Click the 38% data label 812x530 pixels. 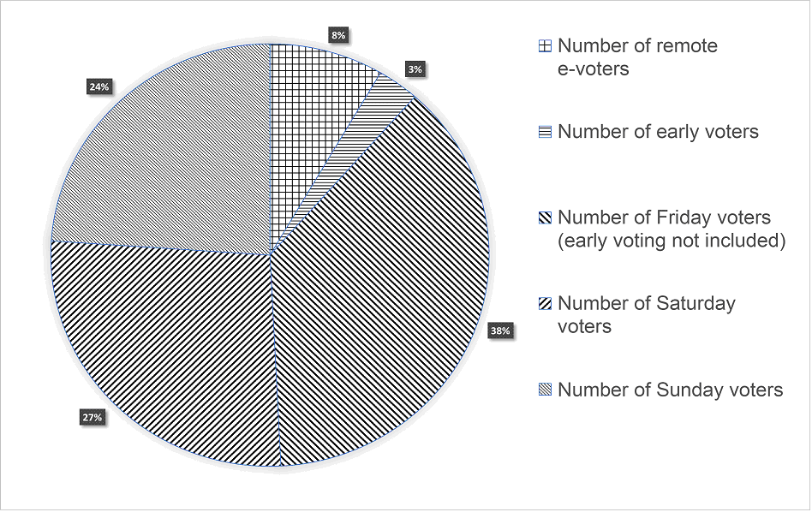click(499, 331)
